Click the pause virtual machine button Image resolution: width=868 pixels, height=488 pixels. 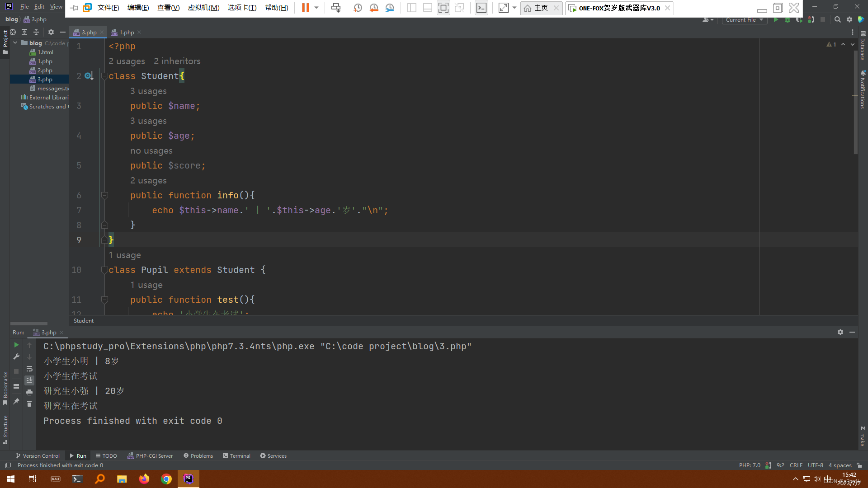point(306,8)
